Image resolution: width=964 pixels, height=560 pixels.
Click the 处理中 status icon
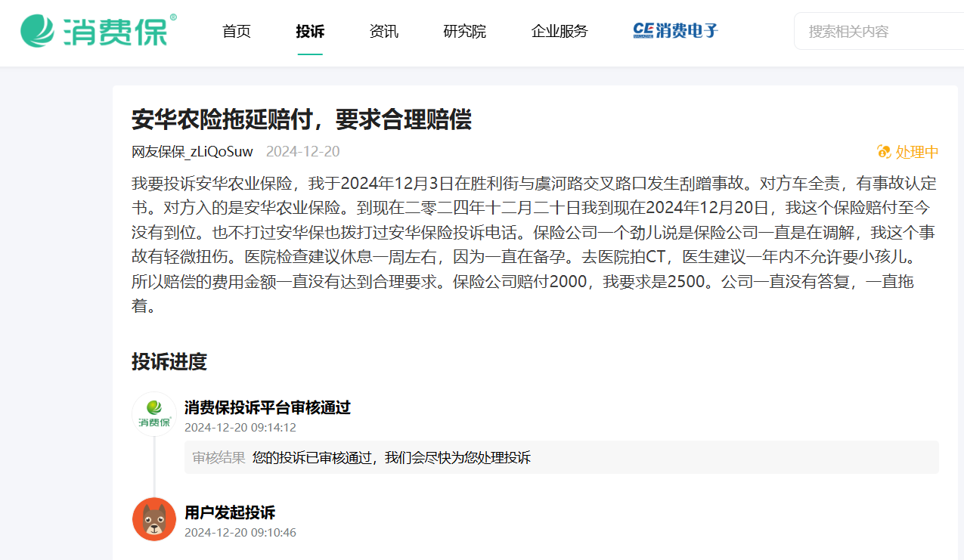point(884,152)
